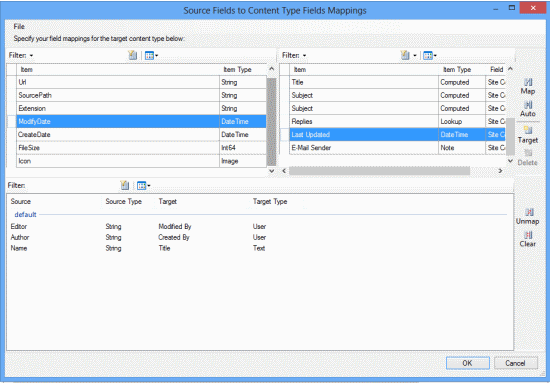Open target panel Filter dropdown arrow

[x=304, y=56]
